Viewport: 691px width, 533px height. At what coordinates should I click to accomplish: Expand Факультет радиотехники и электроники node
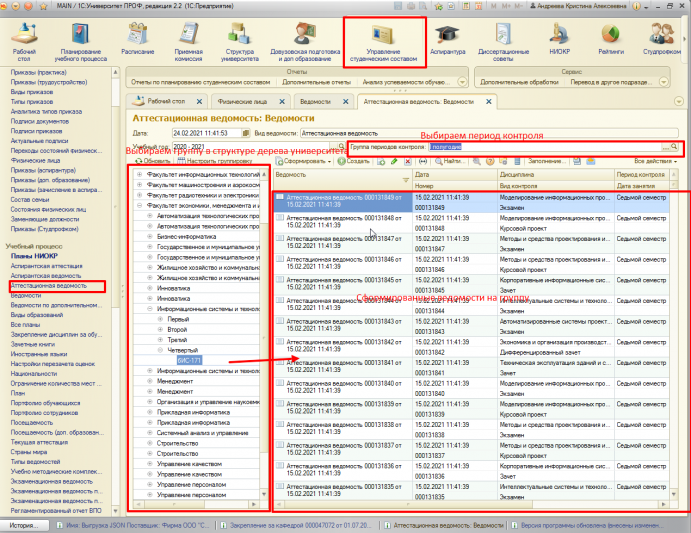pyautogui.click(x=139, y=195)
